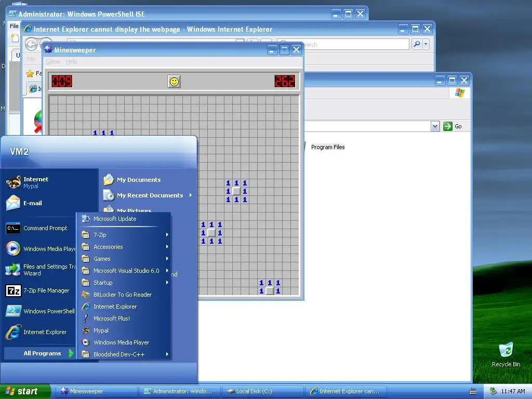Viewport: 532px width, 399px height.
Task: Open the File menu in Internet Explorer
Action: coord(31,59)
